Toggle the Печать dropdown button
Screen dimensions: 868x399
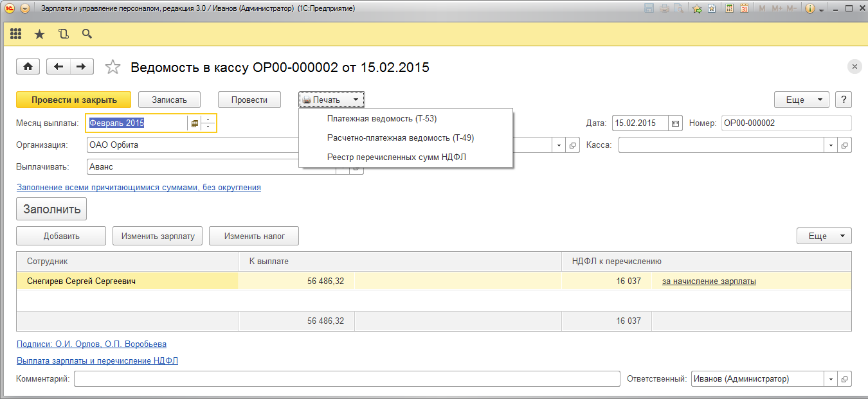pos(332,100)
